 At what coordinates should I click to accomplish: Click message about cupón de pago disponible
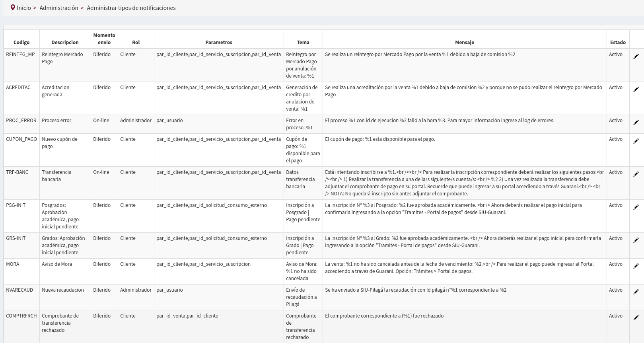click(x=380, y=139)
